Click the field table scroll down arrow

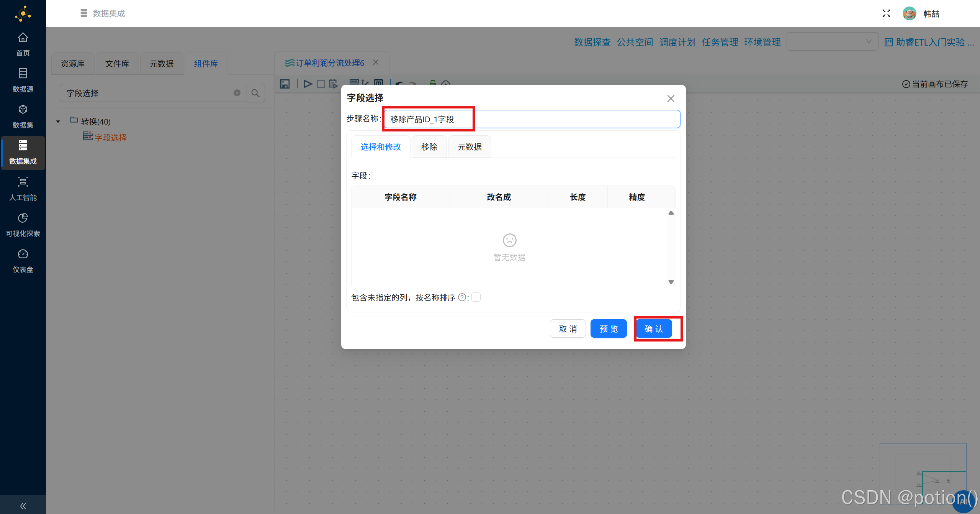(x=671, y=282)
